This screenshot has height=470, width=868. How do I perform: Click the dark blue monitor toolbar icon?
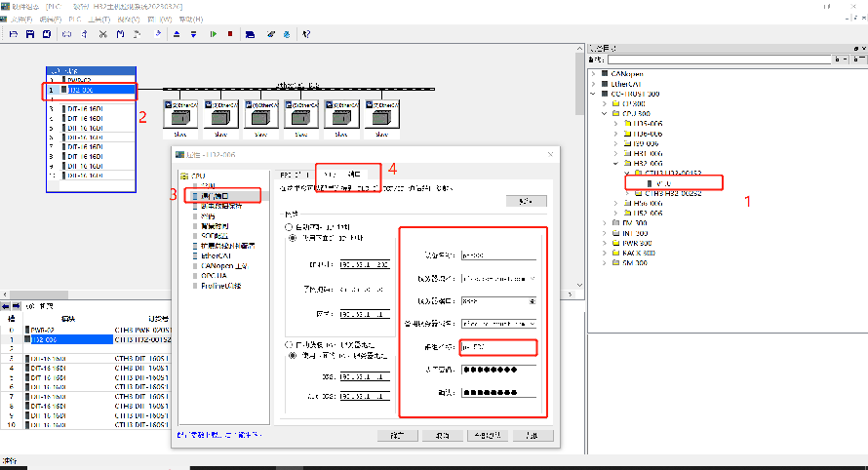click(x=251, y=34)
